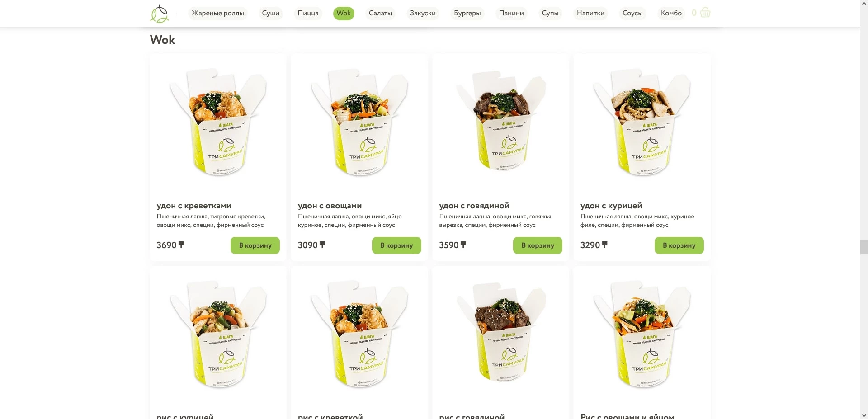Go to the Соусы category
Screen dimensions: 868x419
coord(632,13)
